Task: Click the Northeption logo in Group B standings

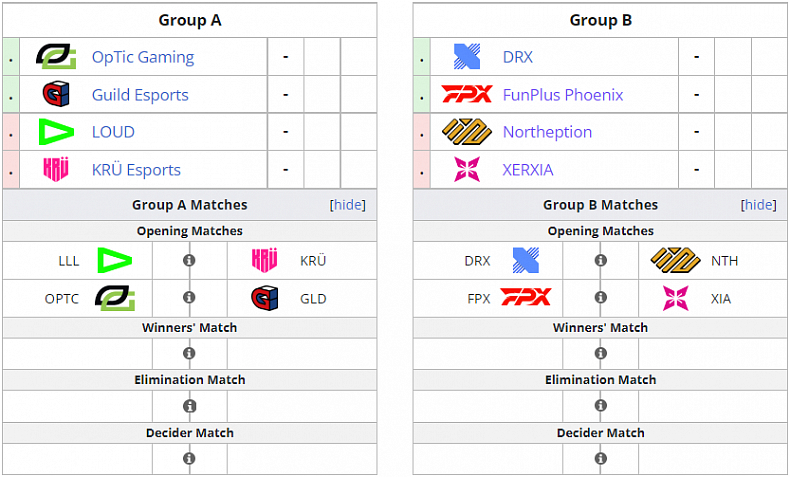Action: tap(467, 132)
